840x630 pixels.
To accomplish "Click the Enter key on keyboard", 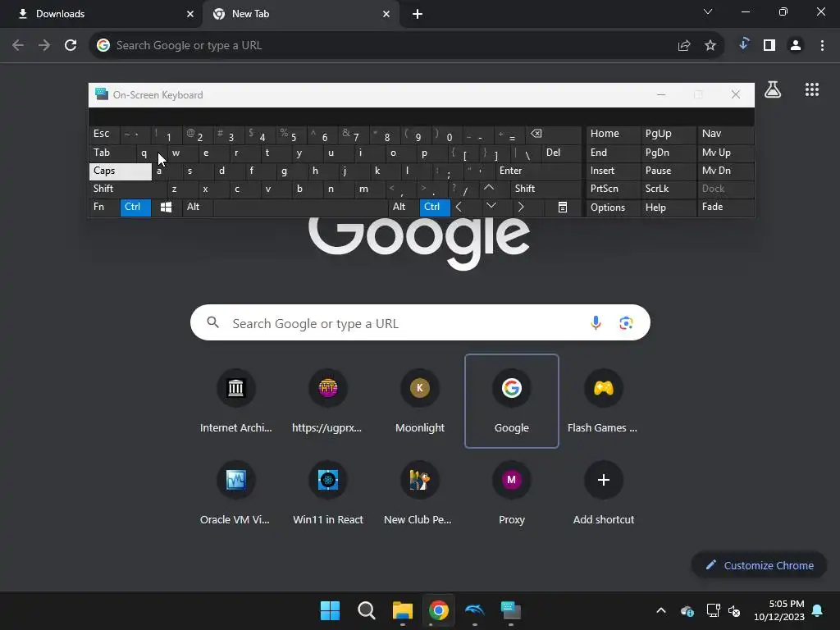I will click(538, 171).
